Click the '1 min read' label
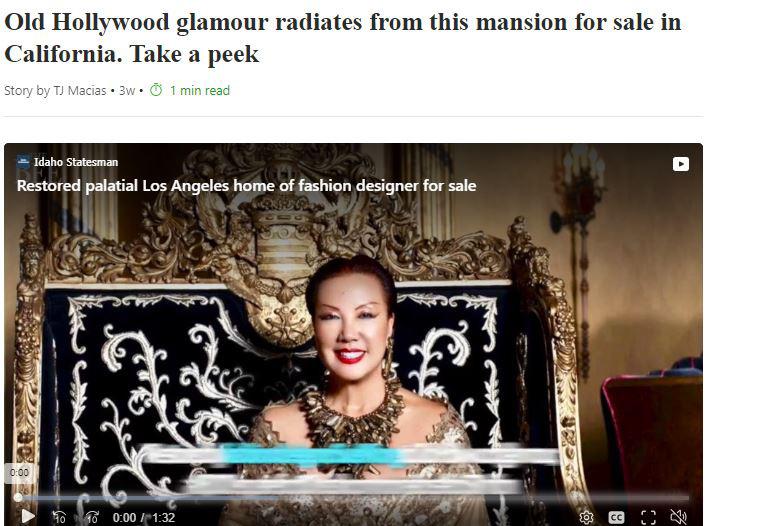The image size is (776, 526). [200, 91]
